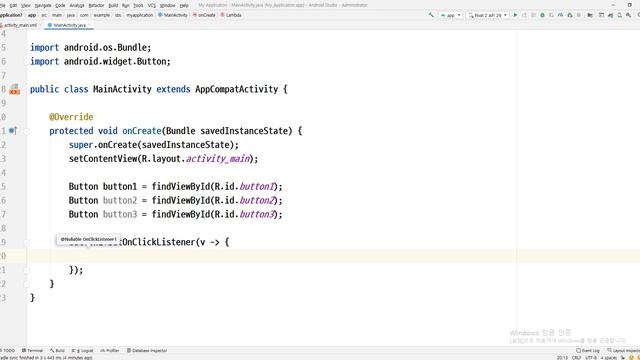Screen dimensions: 640x360
Task: Click the src breadcrumb in navigation bar
Action: click(x=44, y=15)
